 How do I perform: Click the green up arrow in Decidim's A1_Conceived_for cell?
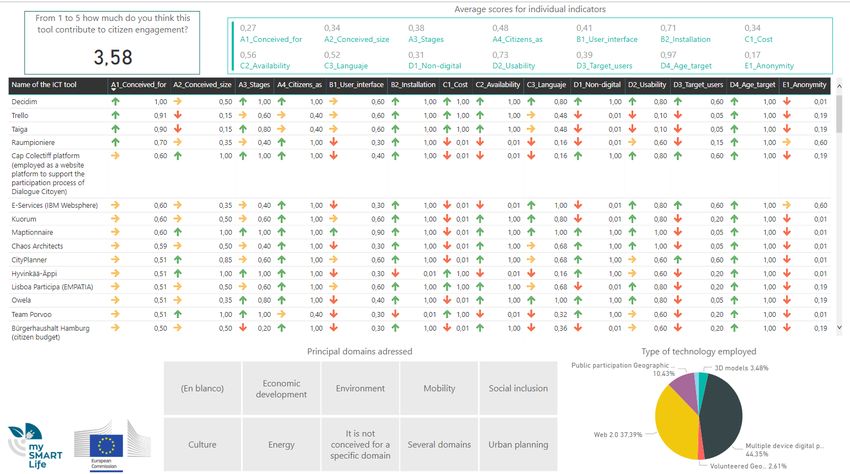[x=115, y=101]
